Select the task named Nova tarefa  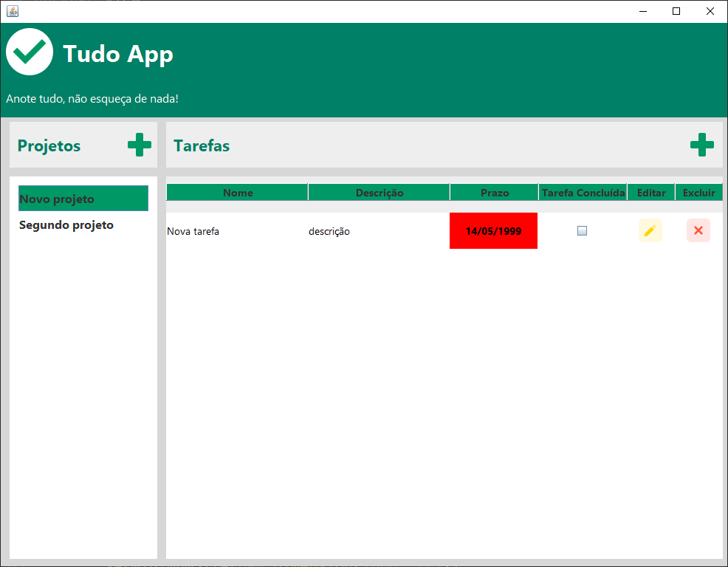pos(193,230)
